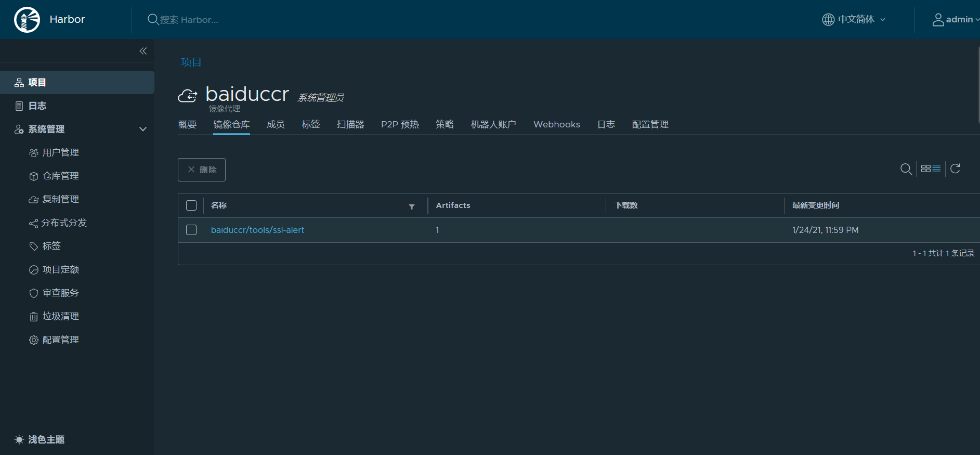Open the 成员 tab
Image resolution: width=980 pixels, height=455 pixels.
pyautogui.click(x=276, y=124)
